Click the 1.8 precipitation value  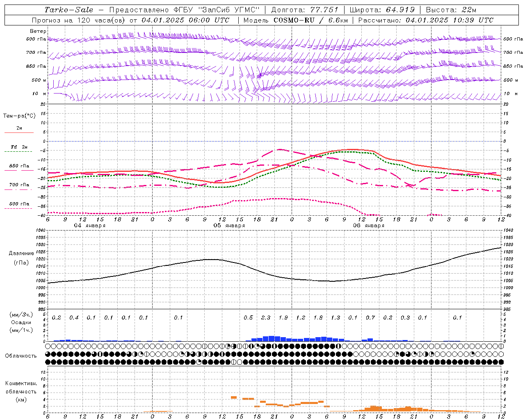click(318, 317)
